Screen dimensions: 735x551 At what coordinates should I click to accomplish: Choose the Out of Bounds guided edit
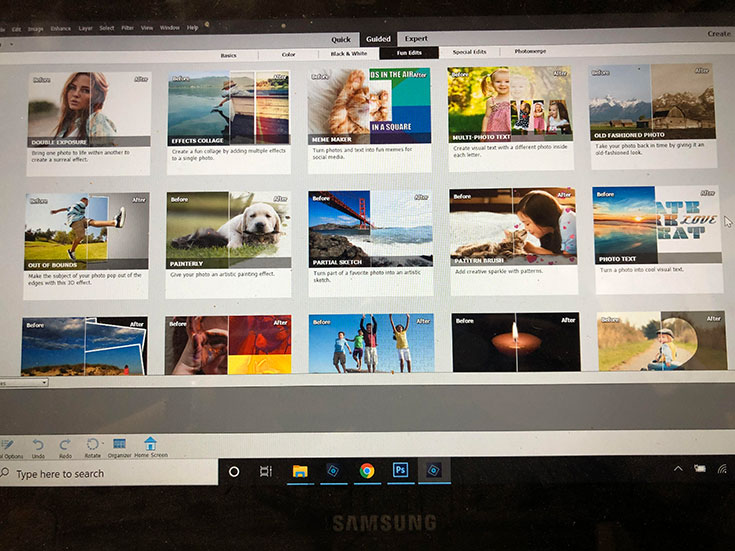point(87,246)
